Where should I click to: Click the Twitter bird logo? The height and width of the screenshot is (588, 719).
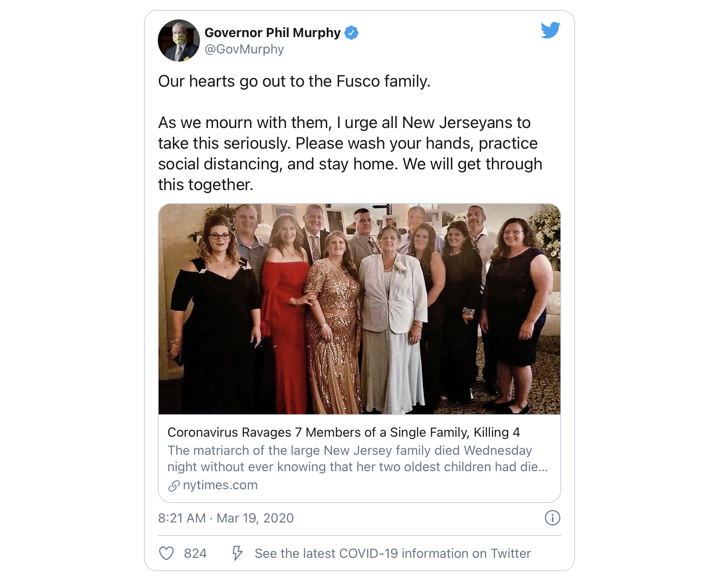(x=550, y=30)
